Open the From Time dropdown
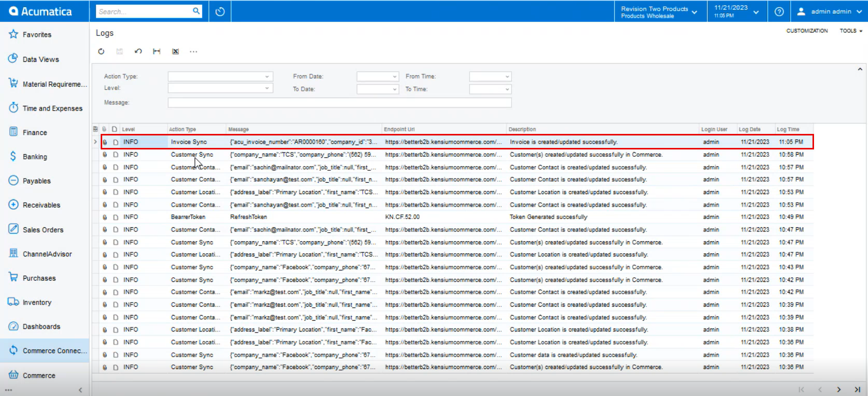 507,76
